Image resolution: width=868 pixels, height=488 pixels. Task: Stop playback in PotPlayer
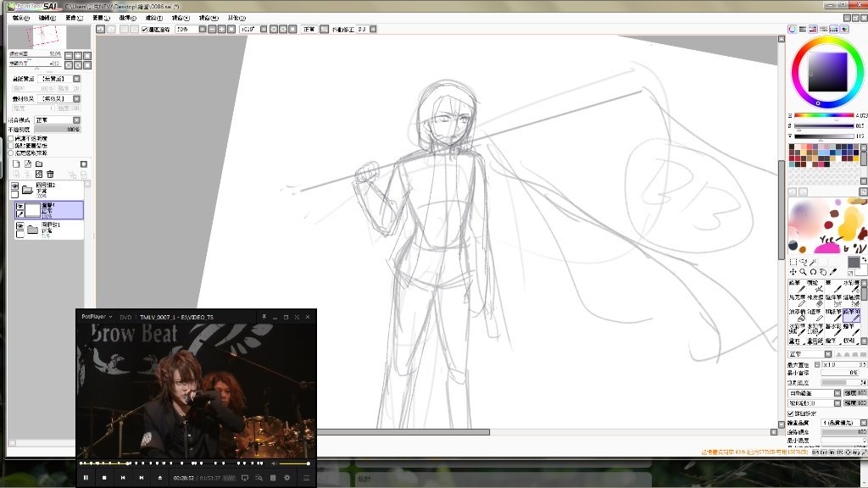click(x=104, y=478)
